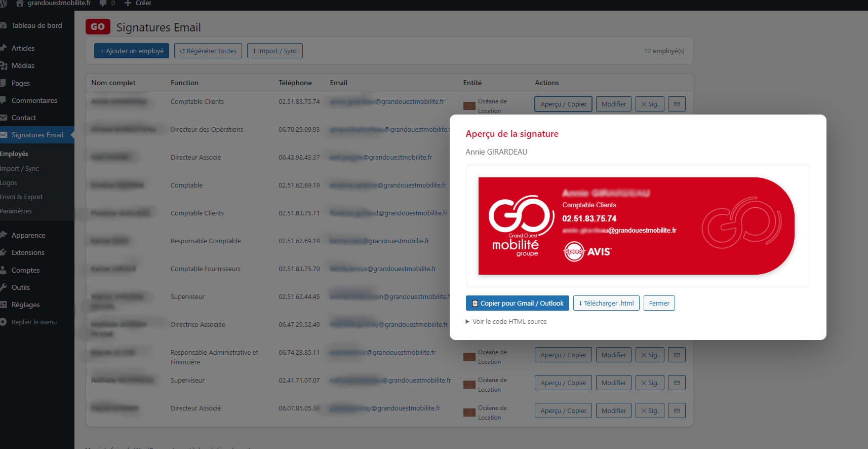
Task: Go to Envoi & Export submenu
Action: (21, 197)
